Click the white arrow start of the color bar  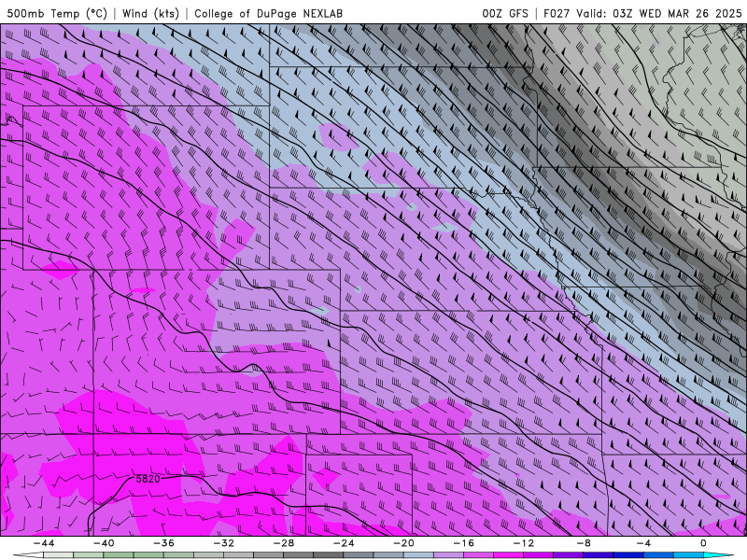pyautogui.click(x=28, y=555)
